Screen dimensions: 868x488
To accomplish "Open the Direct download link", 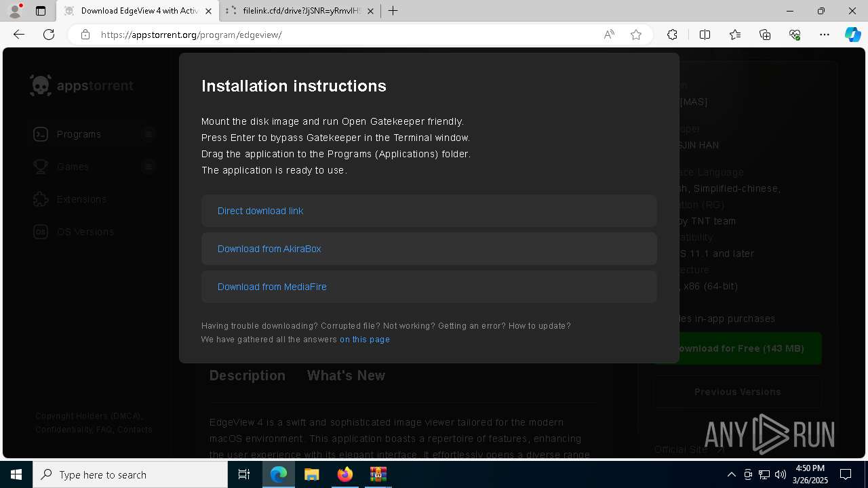I will pyautogui.click(x=260, y=211).
